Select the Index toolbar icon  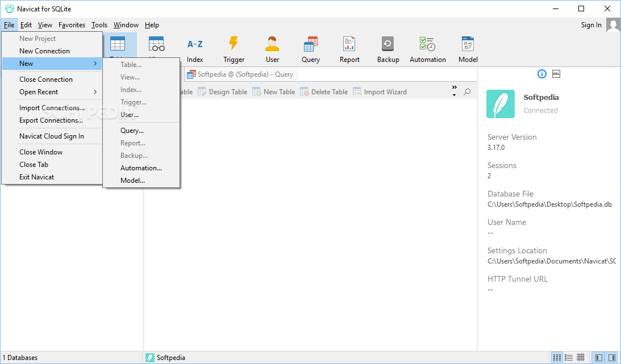click(x=195, y=49)
